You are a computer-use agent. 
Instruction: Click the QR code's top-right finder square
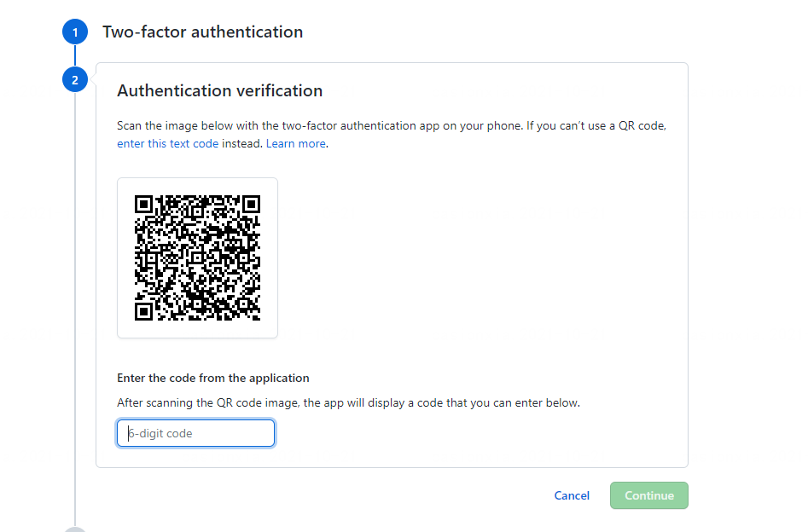pyautogui.click(x=251, y=204)
